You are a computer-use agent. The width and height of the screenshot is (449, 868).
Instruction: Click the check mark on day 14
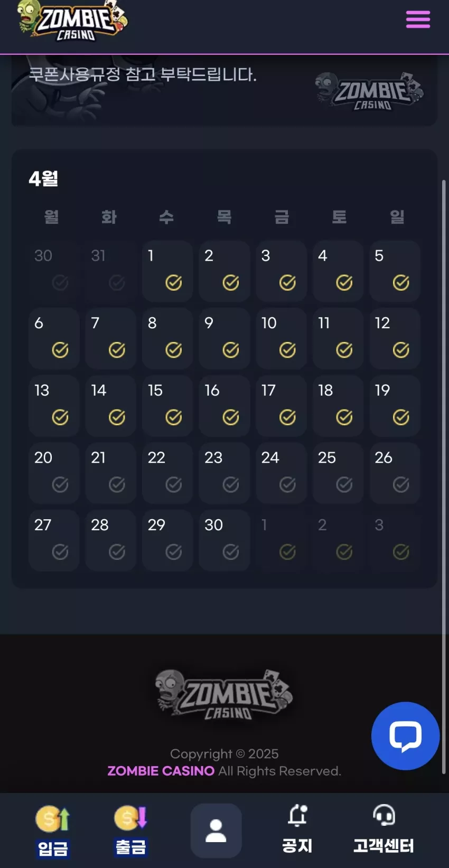coord(117,417)
